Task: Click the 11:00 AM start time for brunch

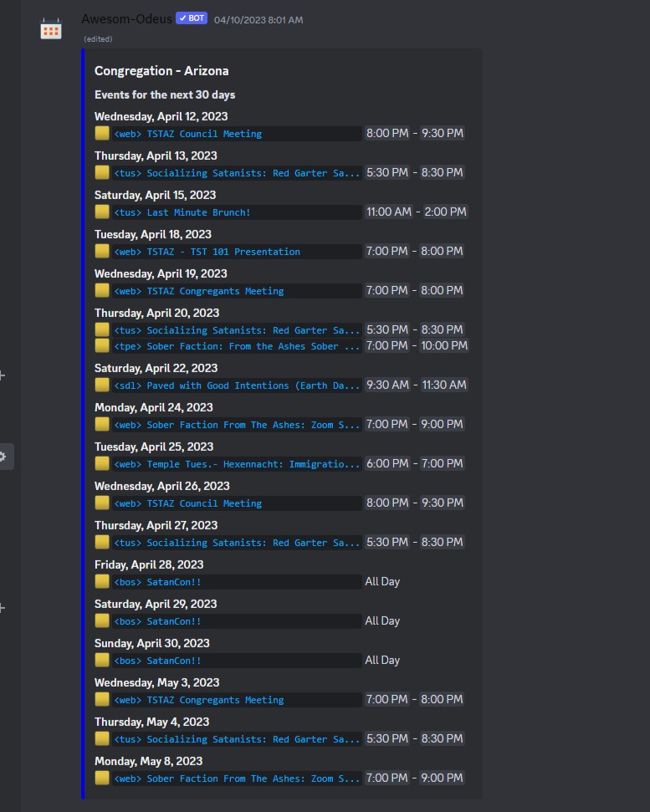Action: pos(389,212)
